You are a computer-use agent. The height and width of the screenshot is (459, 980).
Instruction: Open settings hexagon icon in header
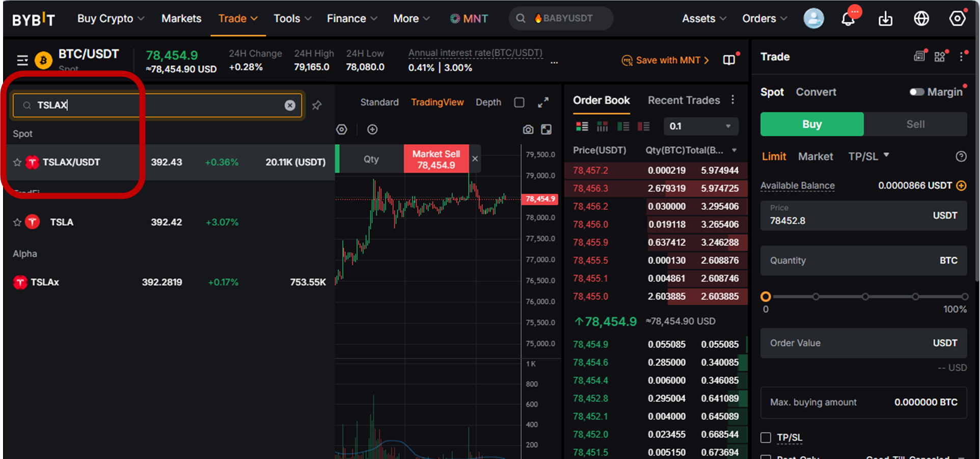pyautogui.click(x=958, y=19)
